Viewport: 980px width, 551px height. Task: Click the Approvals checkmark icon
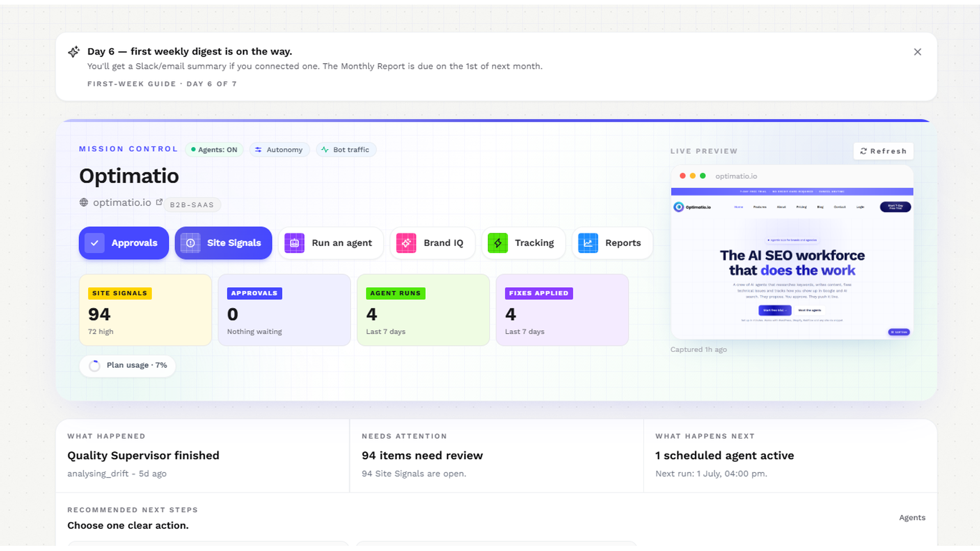(94, 243)
